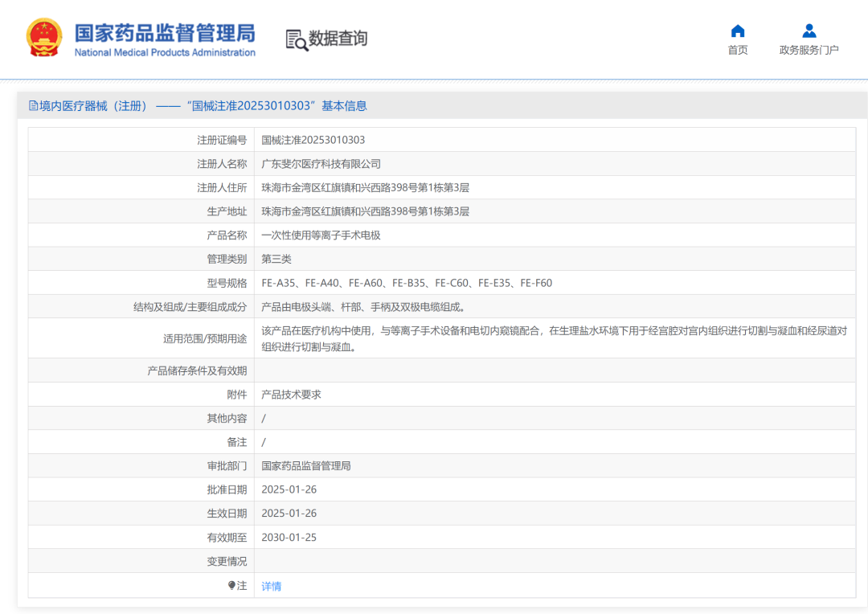Screen dimensions: 868x614
Task: Click the 结构及组成/主要组成成分 label
Action: (x=190, y=307)
